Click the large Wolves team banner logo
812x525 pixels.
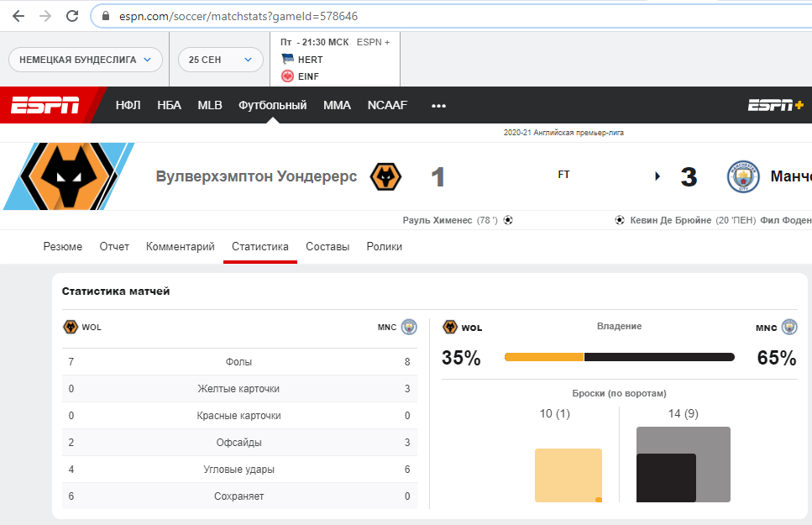pyautogui.click(x=67, y=176)
